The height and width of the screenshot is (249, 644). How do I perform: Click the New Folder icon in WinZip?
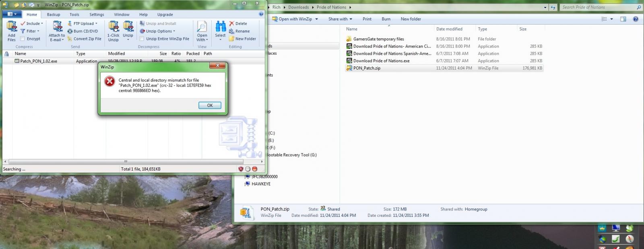[232, 39]
